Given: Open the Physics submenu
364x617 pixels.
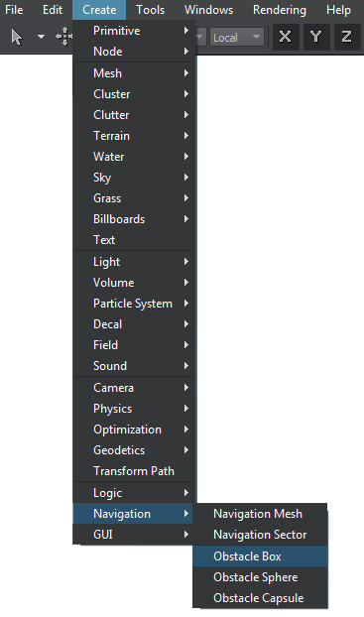Looking at the screenshot, I should (134, 409).
